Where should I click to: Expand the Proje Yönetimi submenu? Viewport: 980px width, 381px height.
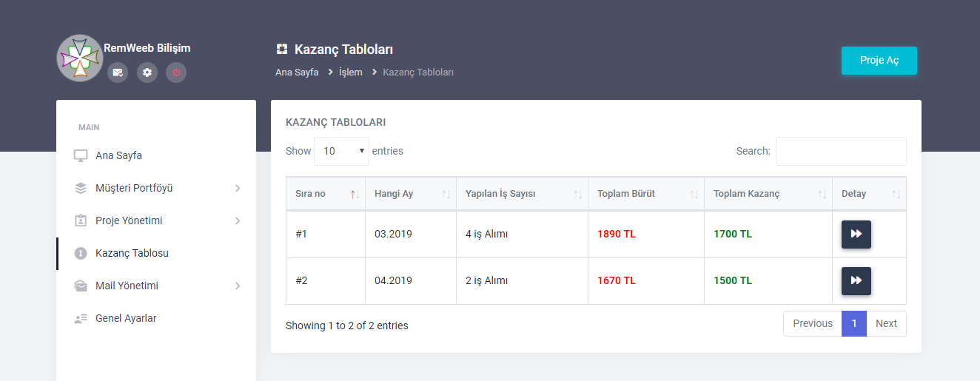[x=158, y=220]
